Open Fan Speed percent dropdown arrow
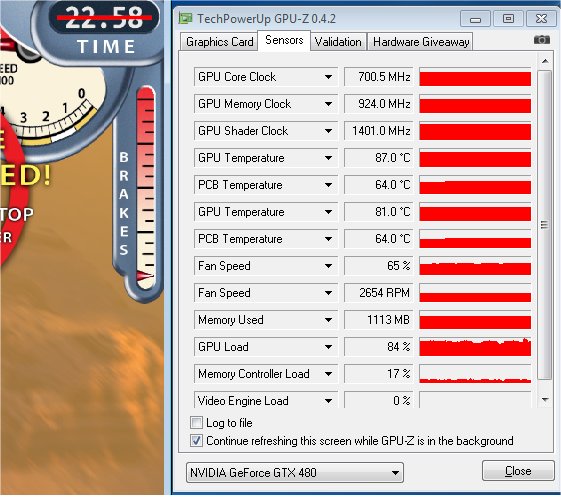Image resolution: width=561 pixels, height=497 pixels. (x=328, y=266)
